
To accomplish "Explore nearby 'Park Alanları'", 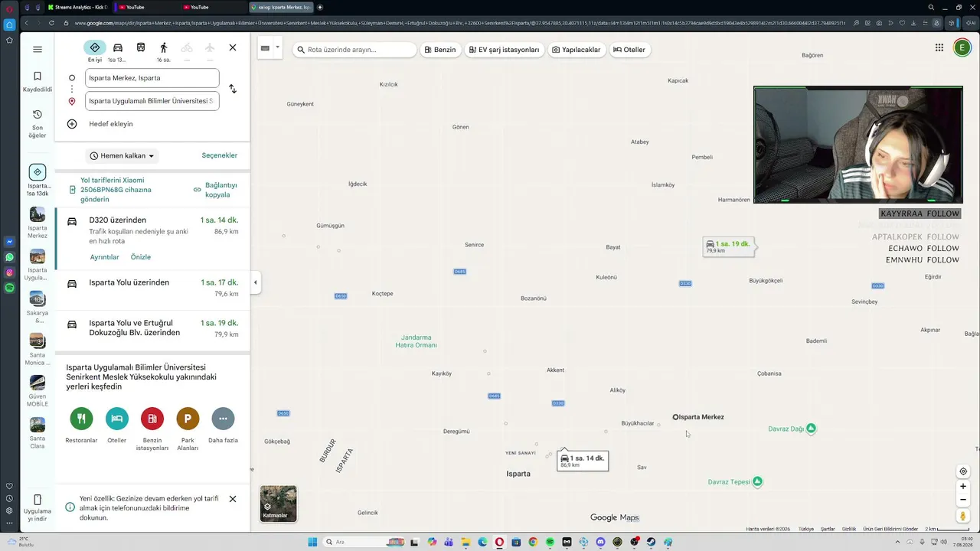I will 188,429.
